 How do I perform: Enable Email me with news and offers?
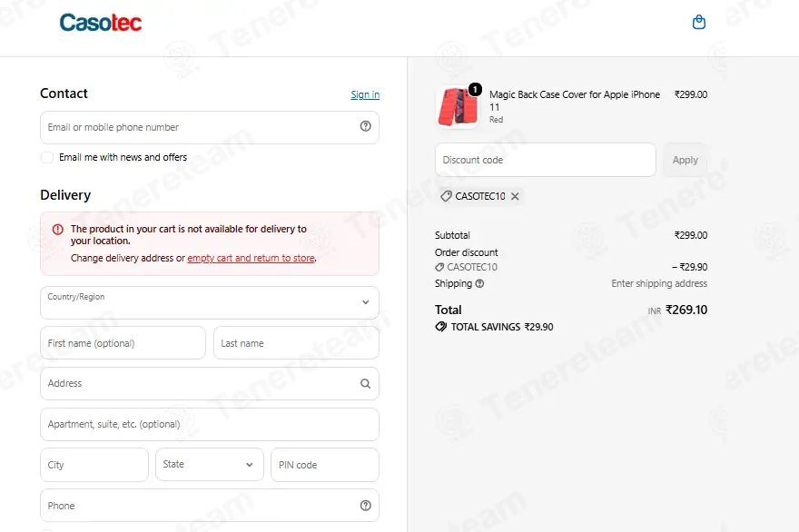tap(47, 157)
